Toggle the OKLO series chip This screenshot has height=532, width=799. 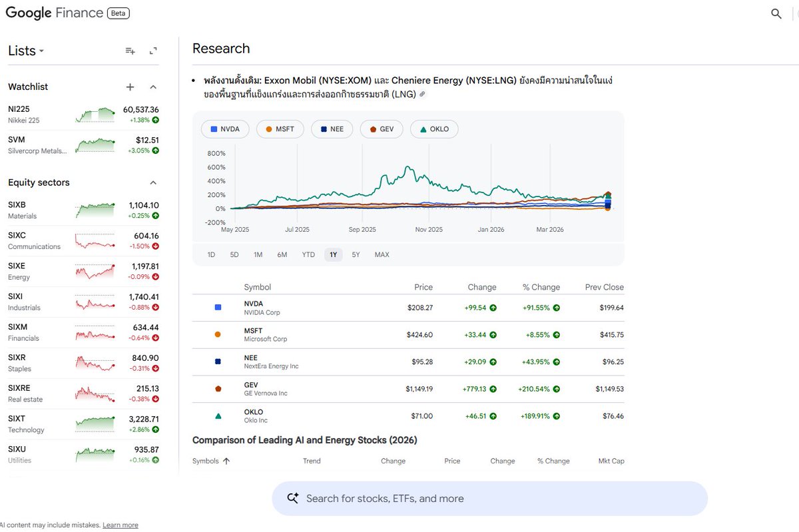click(434, 129)
